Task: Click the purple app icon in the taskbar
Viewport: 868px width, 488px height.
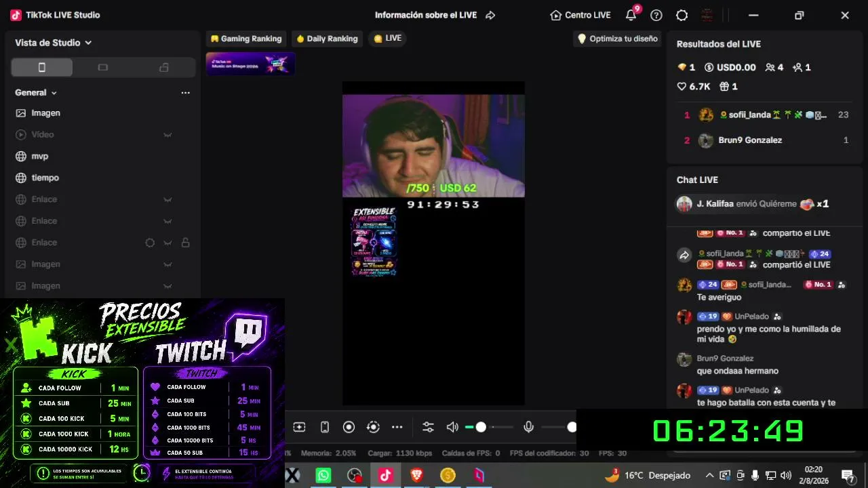Action: 479,476
